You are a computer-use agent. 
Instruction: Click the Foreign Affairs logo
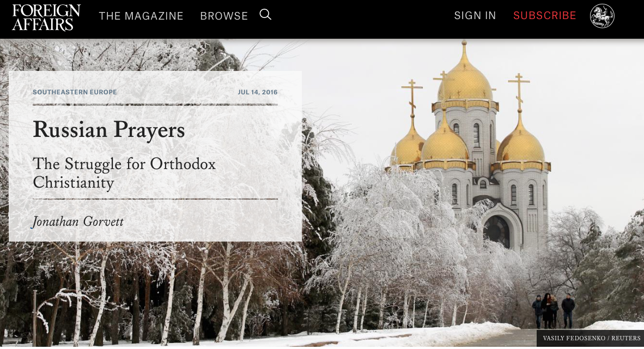[x=46, y=17]
